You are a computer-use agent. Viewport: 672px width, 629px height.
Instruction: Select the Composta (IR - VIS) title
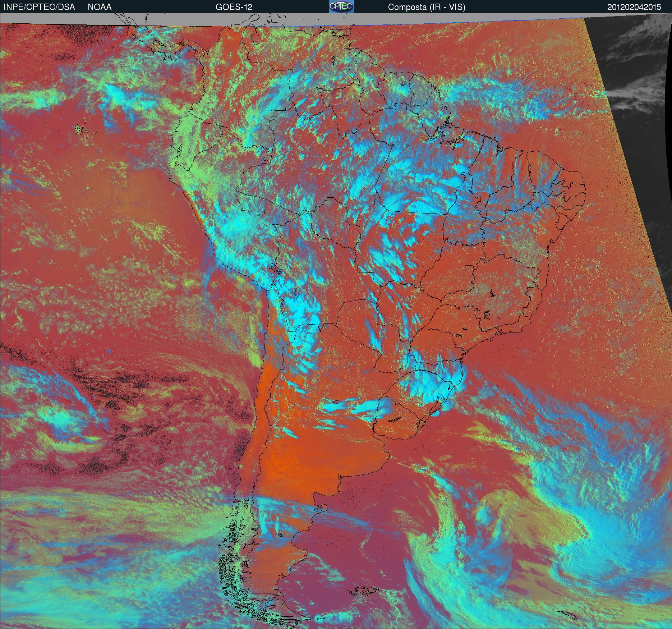tap(427, 7)
